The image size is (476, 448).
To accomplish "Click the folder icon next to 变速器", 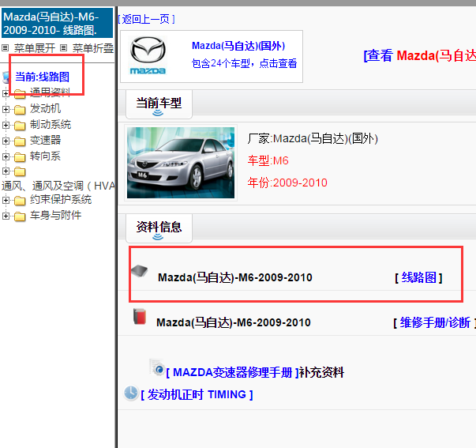I will (x=20, y=141).
